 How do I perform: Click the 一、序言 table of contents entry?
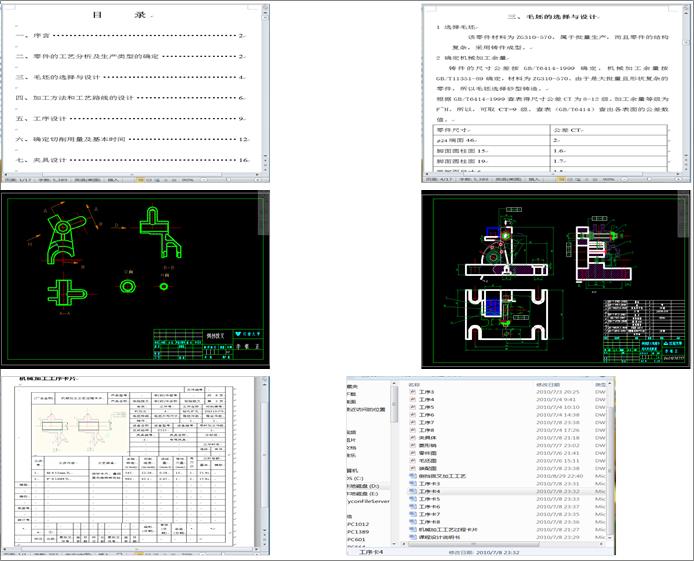pyautogui.click(x=131, y=35)
